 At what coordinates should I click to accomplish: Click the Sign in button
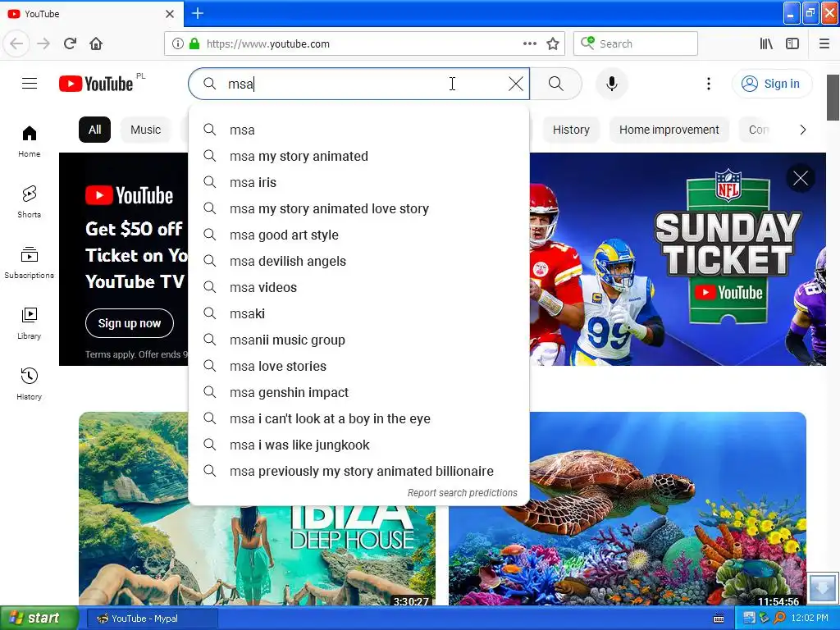(771, 84)
